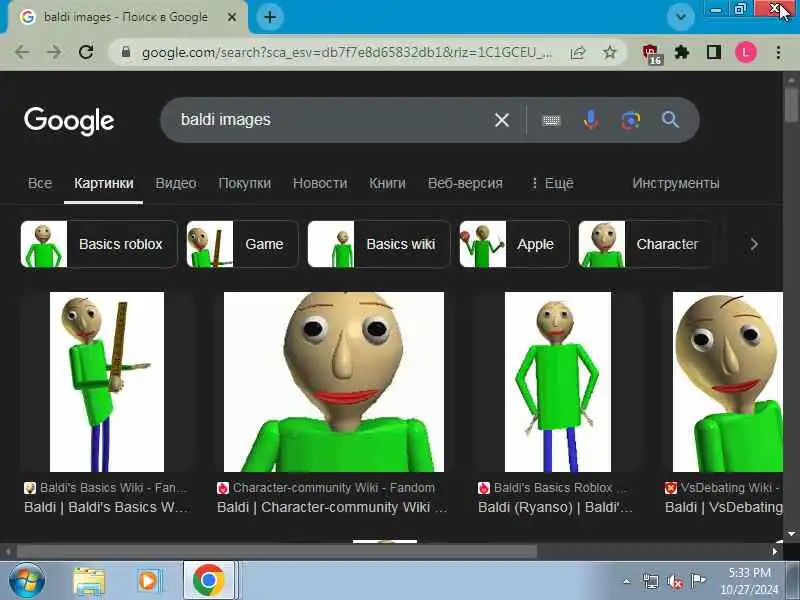800x600 pixels.
Task: Open muted volume tray icon
Action: (x=674, y=582)
